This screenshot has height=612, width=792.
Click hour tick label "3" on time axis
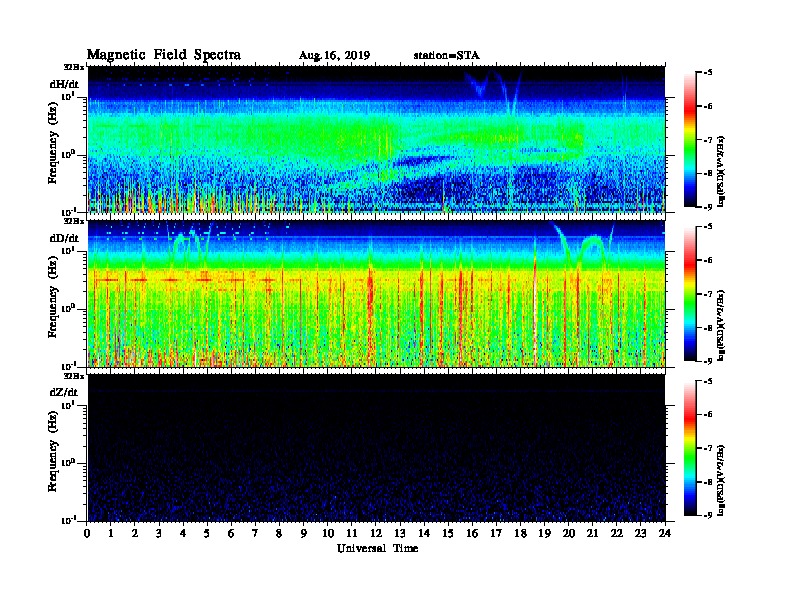click(x=159, y=533)
